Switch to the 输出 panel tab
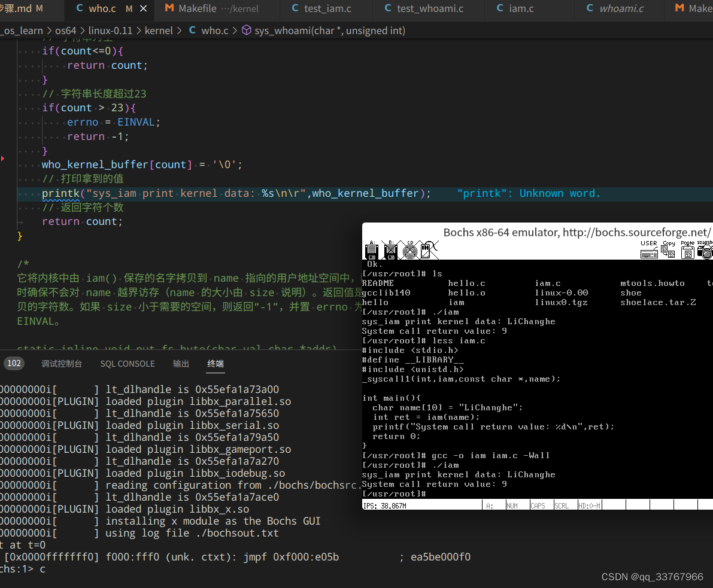This screenshot has height=588, width=713. point(181,364)
